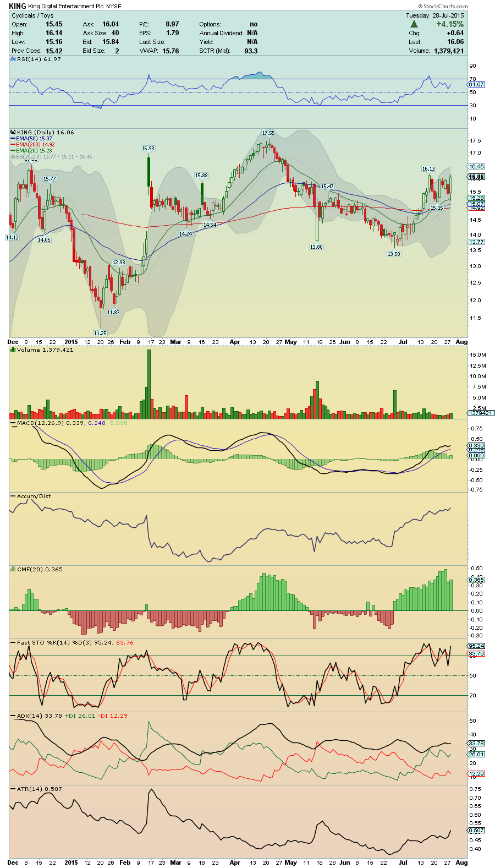
Task: Click the +DI 26.01 green axis tag
Action: pos(476,754)
